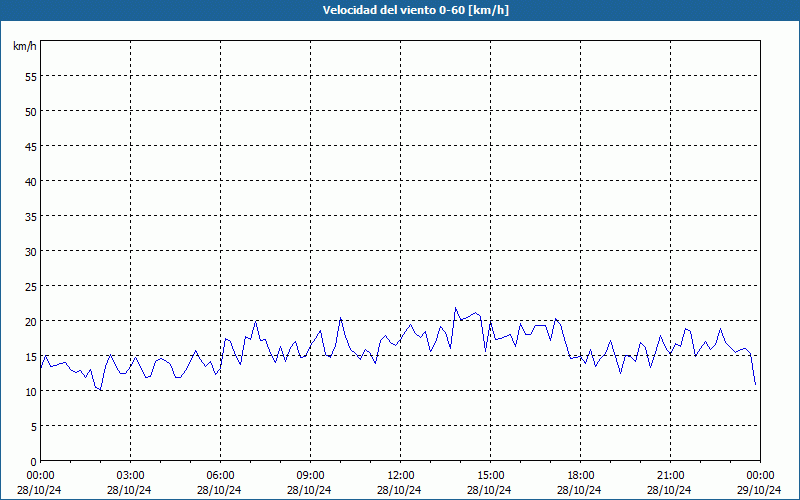The width and height of the screenshot is (800, 500).
Task: Click the y-axis label '10'
Action: [x=31, y=392]
